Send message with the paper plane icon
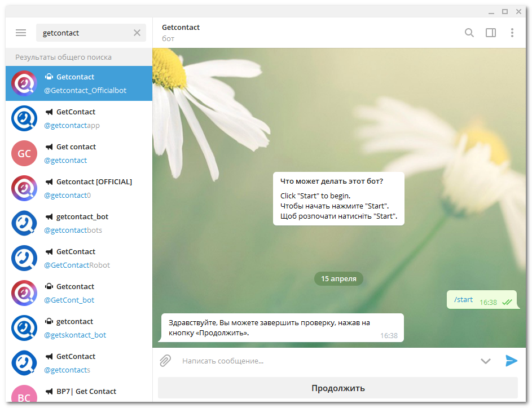 click(511, 361)
